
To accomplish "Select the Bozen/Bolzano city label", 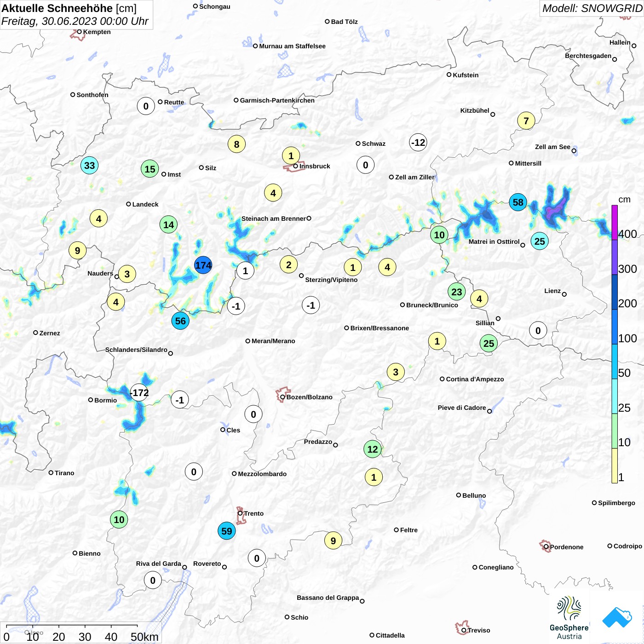I will point(310,397).
